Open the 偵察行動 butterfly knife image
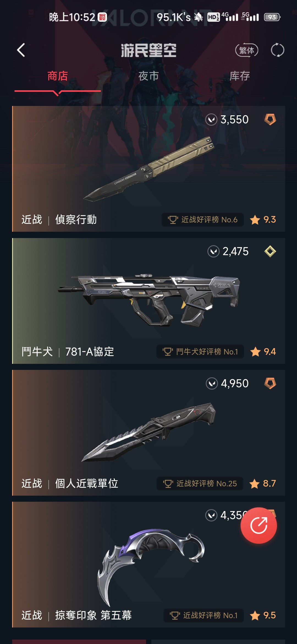297x644 pixels. [149, 169]
